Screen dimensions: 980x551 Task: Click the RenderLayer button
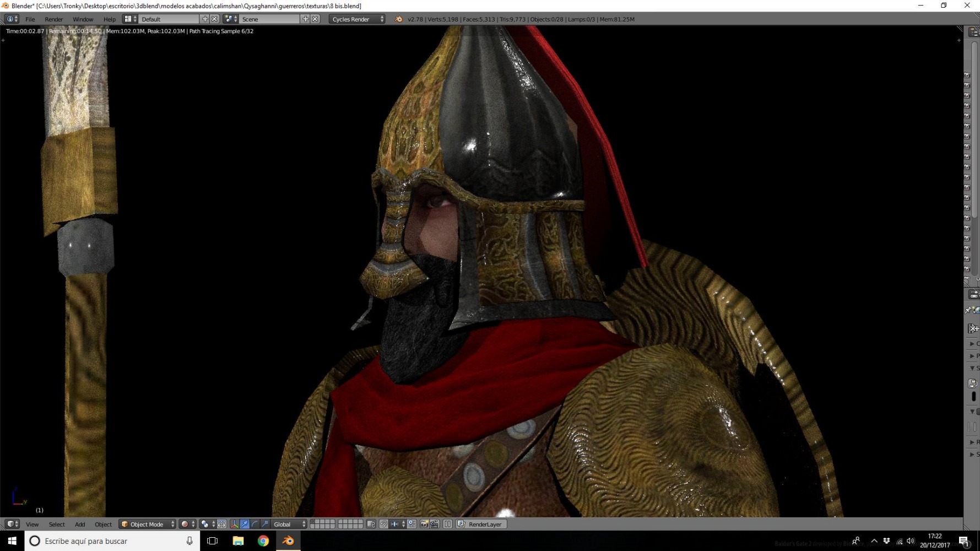[480, 524]
